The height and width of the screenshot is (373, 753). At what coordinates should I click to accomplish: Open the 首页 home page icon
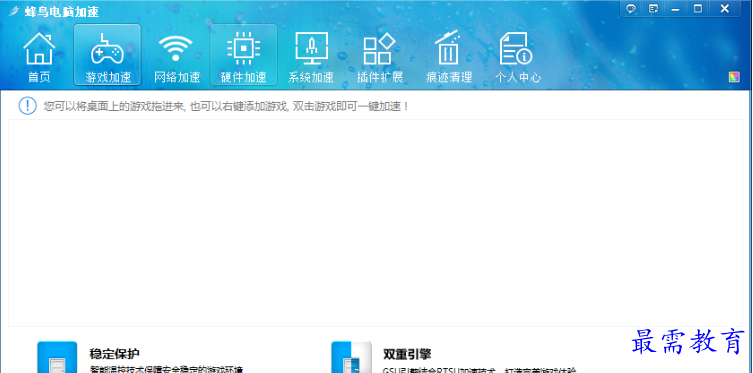coord(39,57)
